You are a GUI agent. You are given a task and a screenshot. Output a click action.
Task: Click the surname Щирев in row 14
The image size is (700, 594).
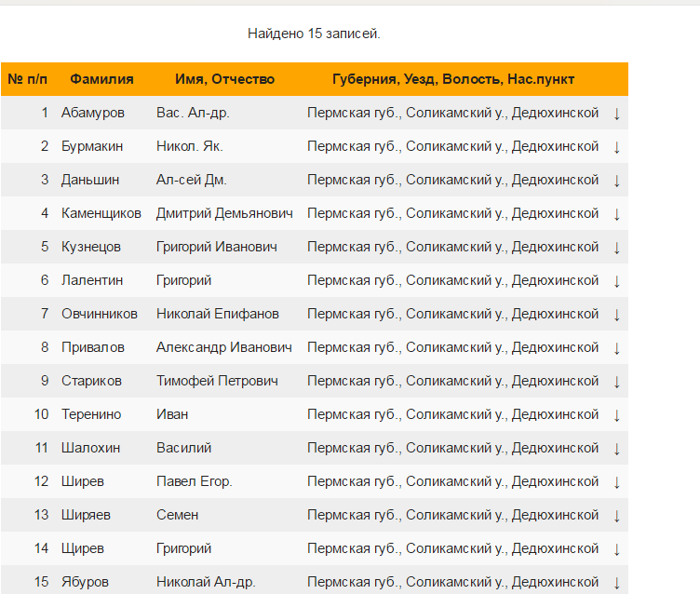click(x=83, y=548)
